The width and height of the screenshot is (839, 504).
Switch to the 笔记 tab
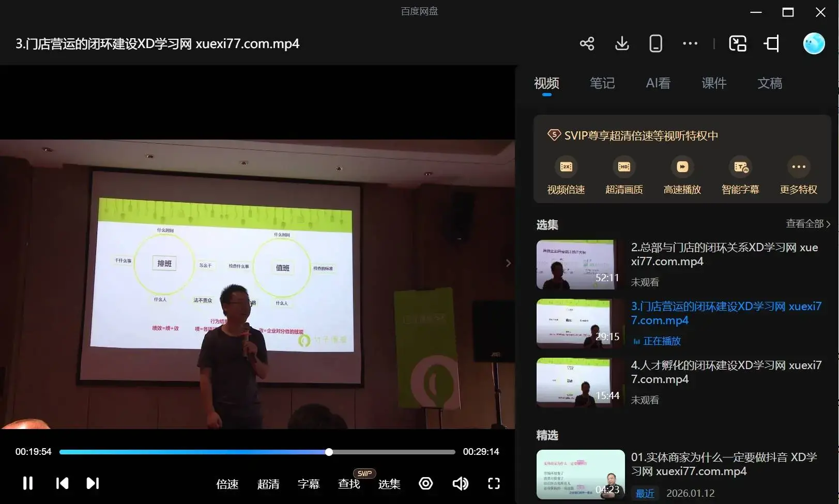tap(602, 83)
